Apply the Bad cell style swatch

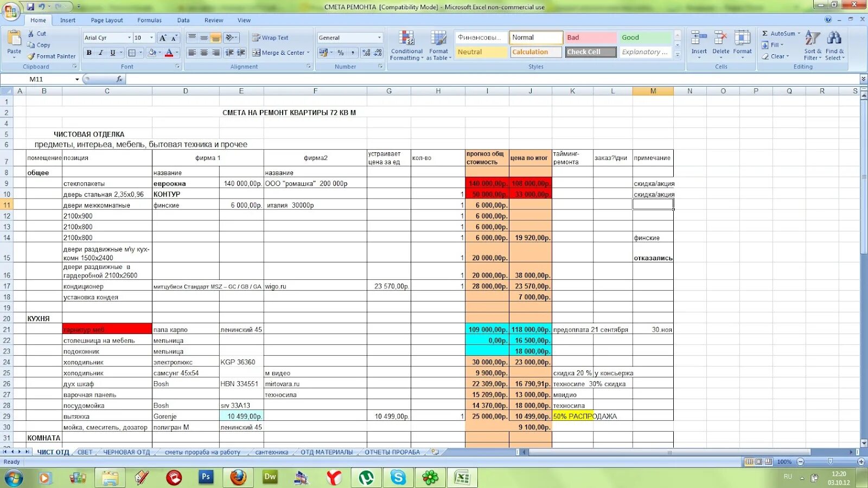(x=590, y=37)
